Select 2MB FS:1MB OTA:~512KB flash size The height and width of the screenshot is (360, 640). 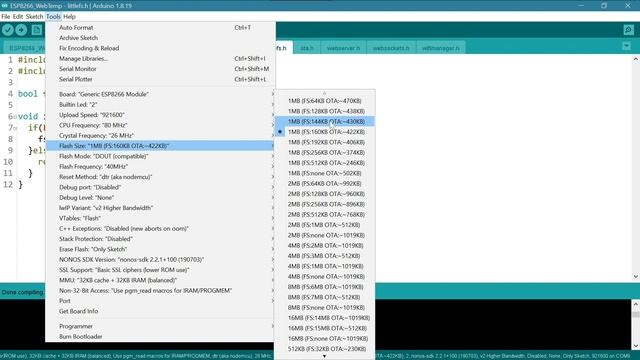[x=324, y=225]
